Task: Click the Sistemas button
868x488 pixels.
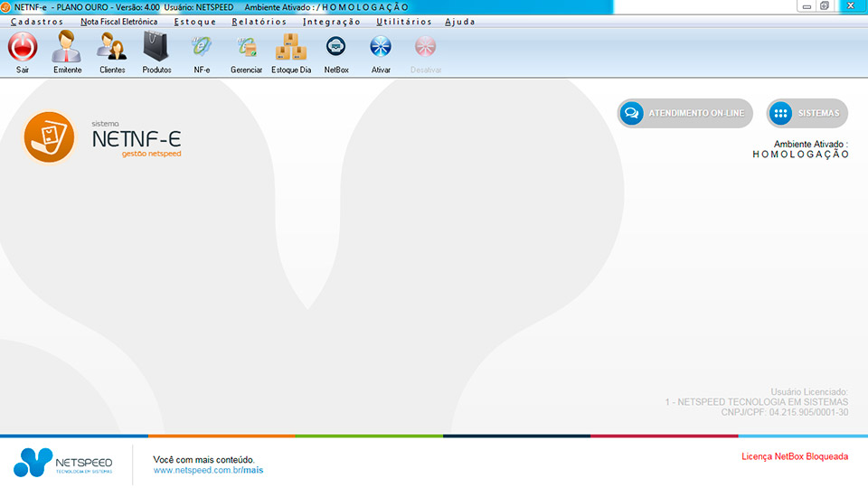Action: point(807,114)
